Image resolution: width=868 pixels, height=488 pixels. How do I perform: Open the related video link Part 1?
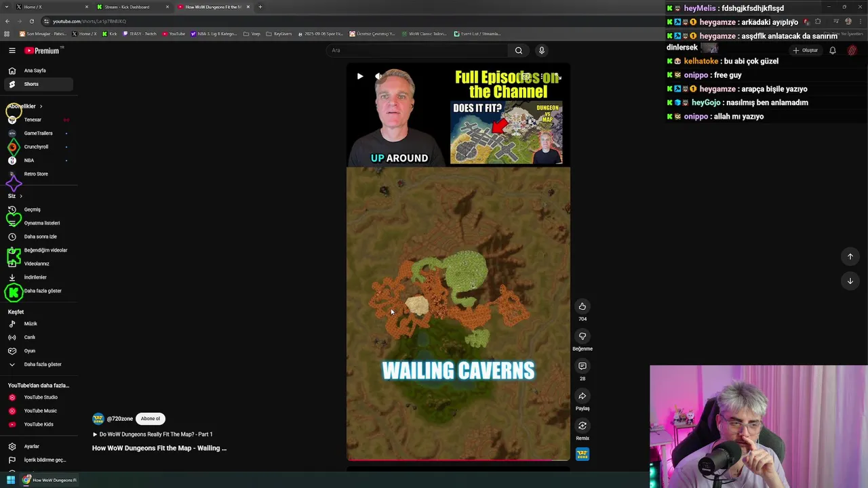tap(153, 434)
